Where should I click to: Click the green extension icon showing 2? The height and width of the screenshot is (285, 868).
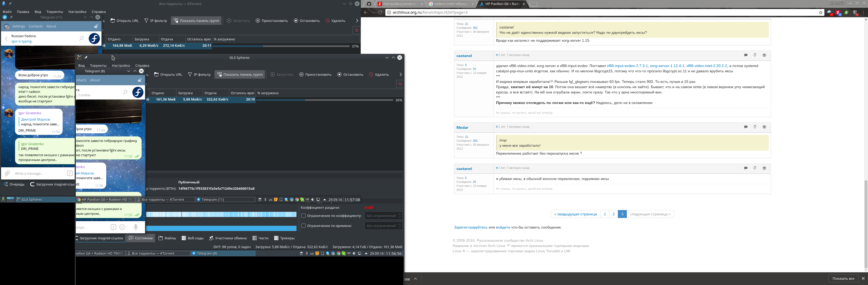click(846, 13)
